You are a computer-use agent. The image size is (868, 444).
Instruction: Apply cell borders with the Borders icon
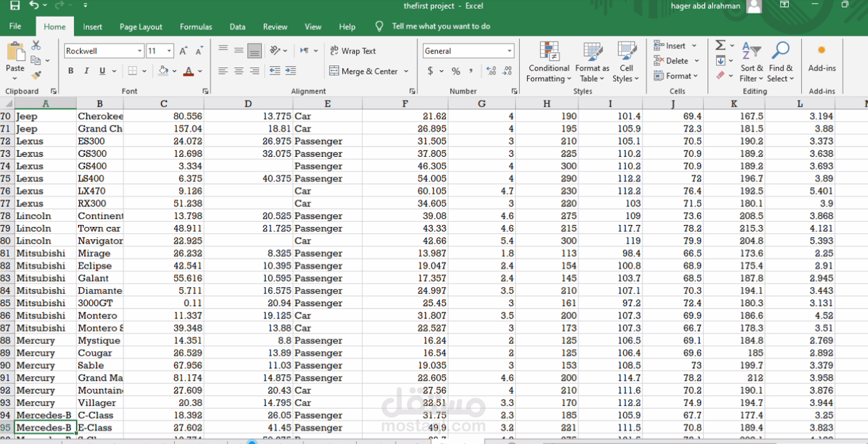(133, 71)
